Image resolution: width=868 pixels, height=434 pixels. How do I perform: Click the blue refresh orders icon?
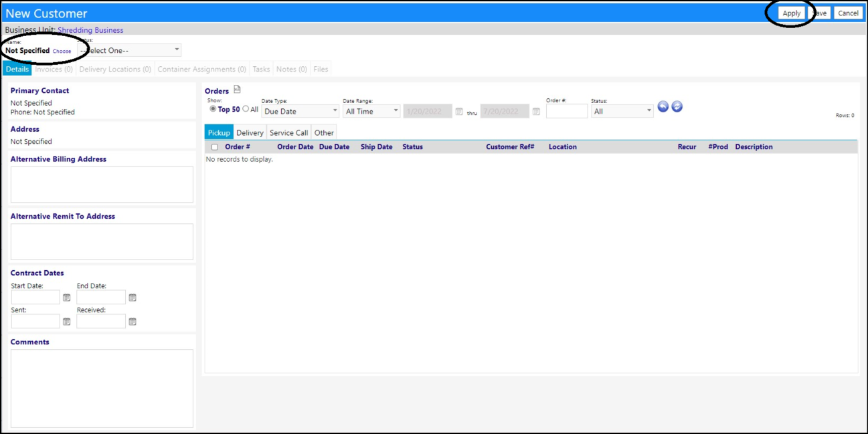tap(677, 106)
